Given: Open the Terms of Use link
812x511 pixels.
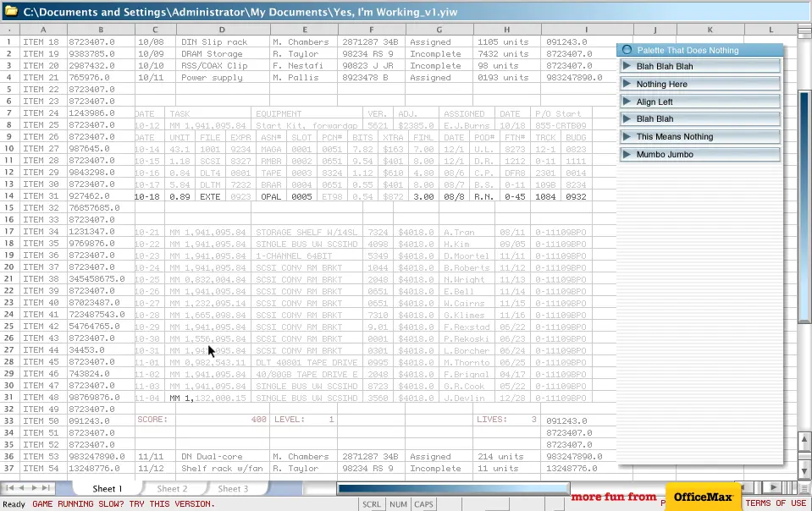Looking at the screenshot, I should pyautogui.click(x=776, y=503).
